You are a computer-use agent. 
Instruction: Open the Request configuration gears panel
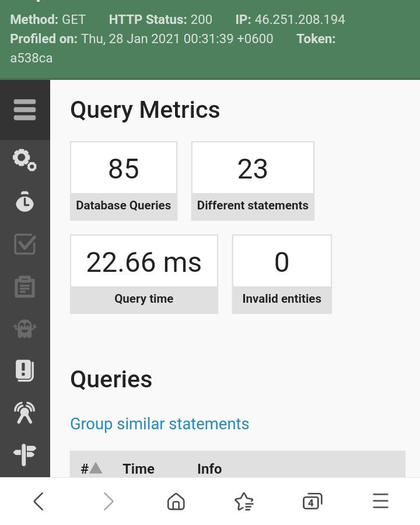click(x=24, y=160)
